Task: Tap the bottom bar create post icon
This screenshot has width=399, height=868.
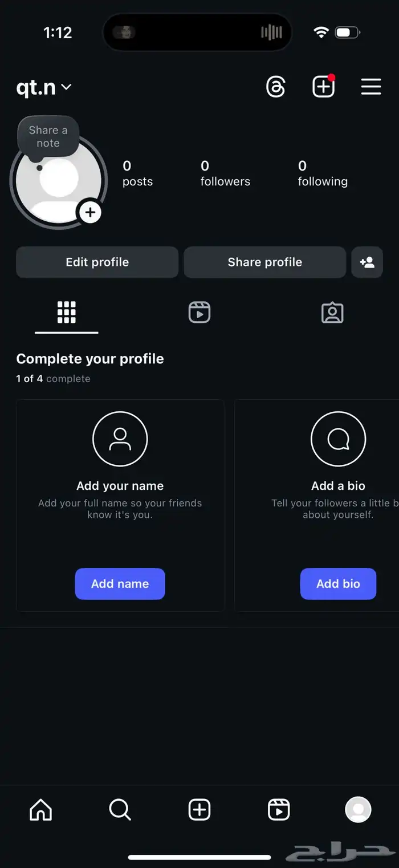Action: (199, 809)
